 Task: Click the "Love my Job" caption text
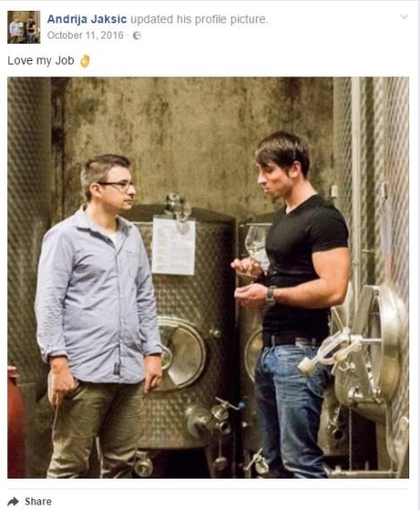[40, 61]
